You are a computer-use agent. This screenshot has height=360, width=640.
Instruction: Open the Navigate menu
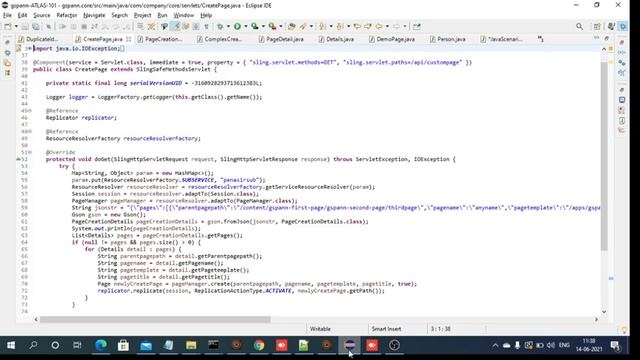[x=94, y=15]
